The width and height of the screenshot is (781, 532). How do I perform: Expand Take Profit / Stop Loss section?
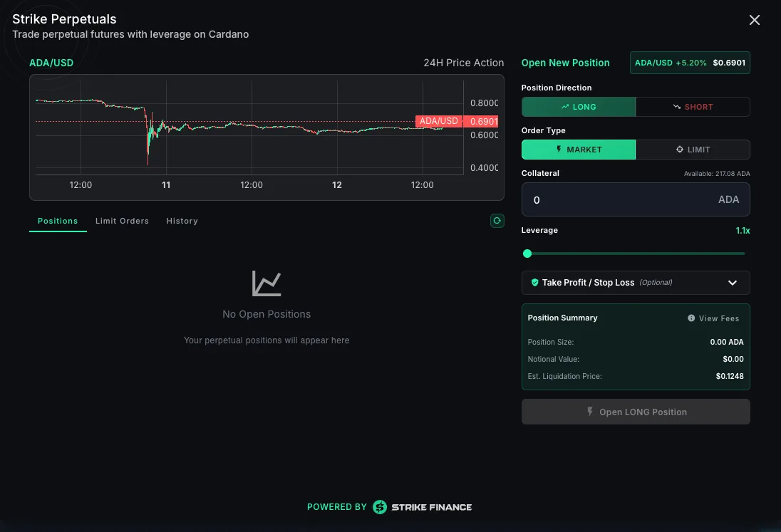(636, 283)
